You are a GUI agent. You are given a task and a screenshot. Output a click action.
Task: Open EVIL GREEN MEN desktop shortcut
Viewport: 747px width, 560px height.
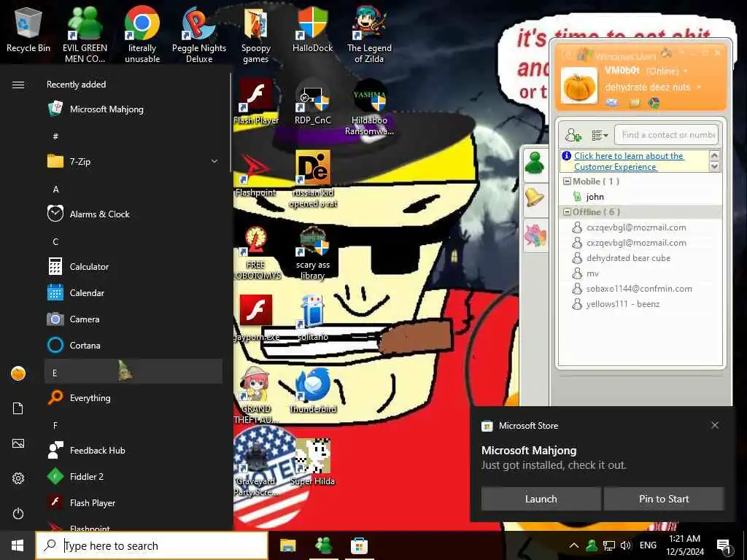85,34
